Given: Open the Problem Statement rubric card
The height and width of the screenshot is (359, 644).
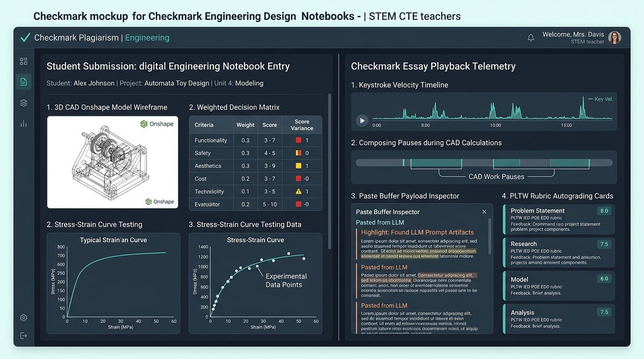Looking at the screenshot, I should (559, 220).
